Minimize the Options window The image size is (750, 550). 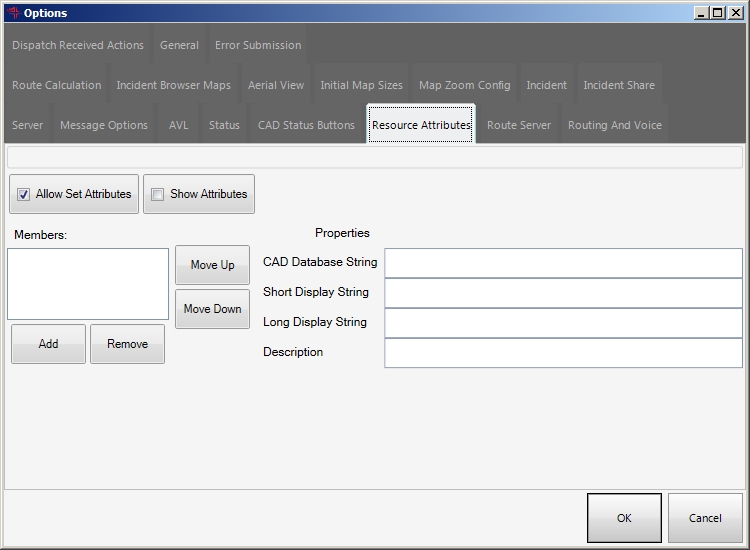[x=701, y=13]
